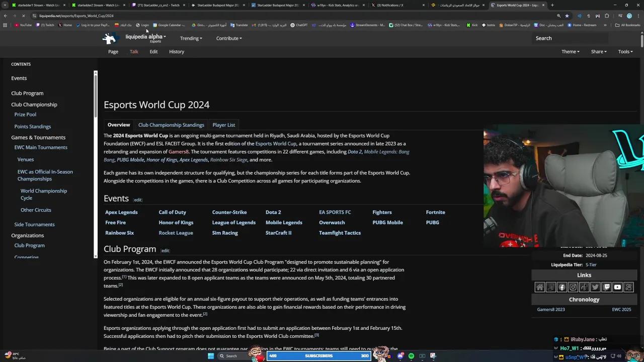Switch to the Overview tab
This screenshot has height=362, width=644.
point(119,125)
